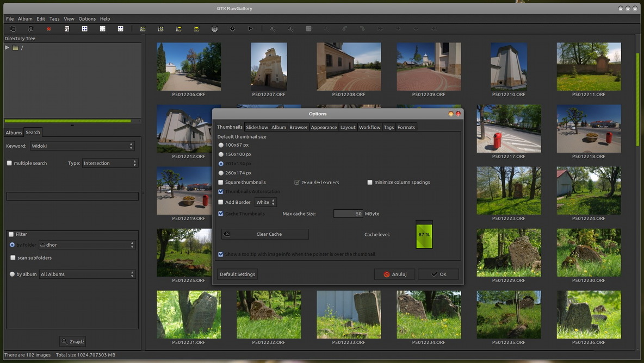644x363 pixels.
Task: Open the Album menu in menu bar
Action: (25, 18)
